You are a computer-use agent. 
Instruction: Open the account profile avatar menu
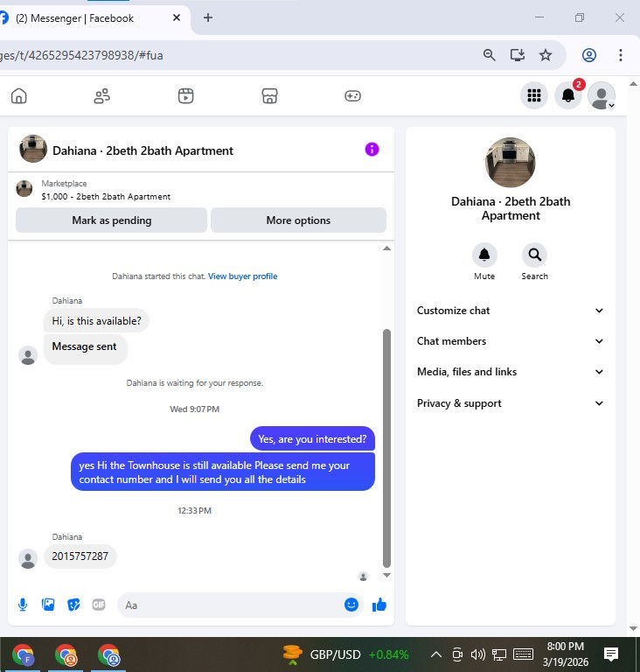click(602, 95)
